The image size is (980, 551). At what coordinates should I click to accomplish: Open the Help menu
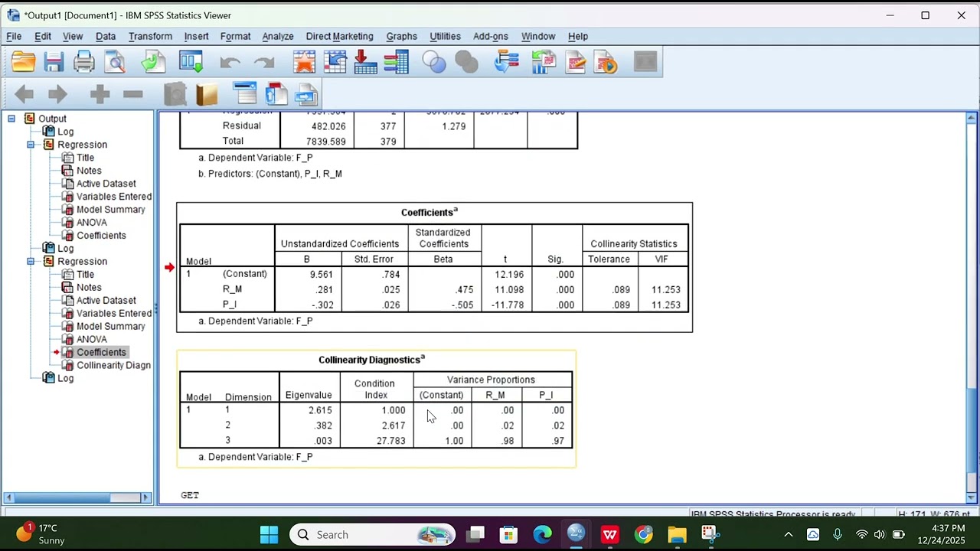pos(578,36)
